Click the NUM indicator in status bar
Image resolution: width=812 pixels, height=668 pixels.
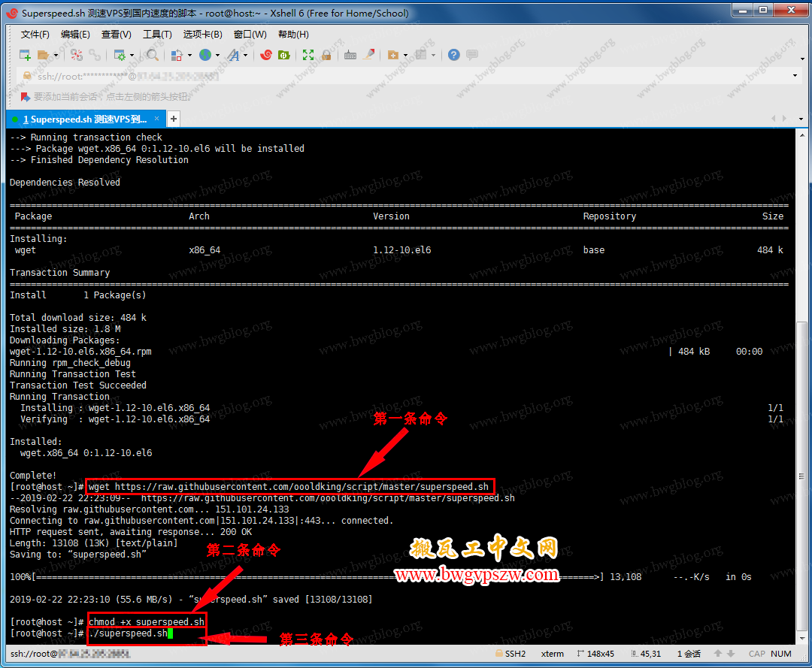(781, 654)
